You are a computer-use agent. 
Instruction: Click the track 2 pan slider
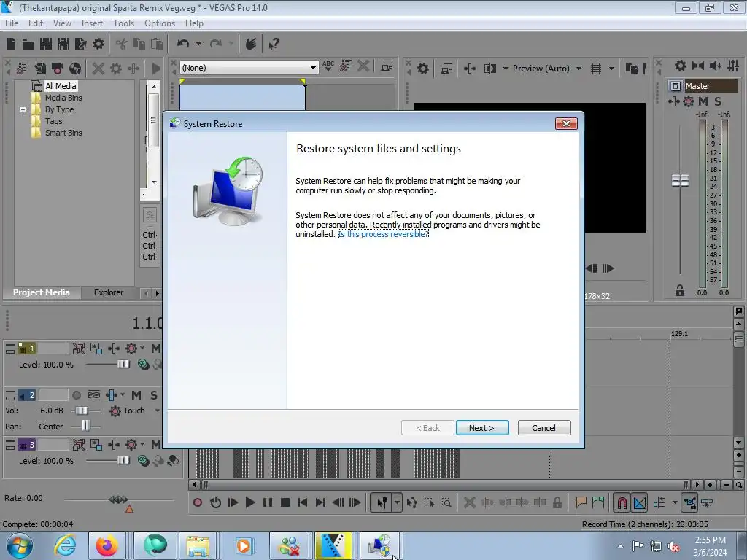(x=85, y=426)
